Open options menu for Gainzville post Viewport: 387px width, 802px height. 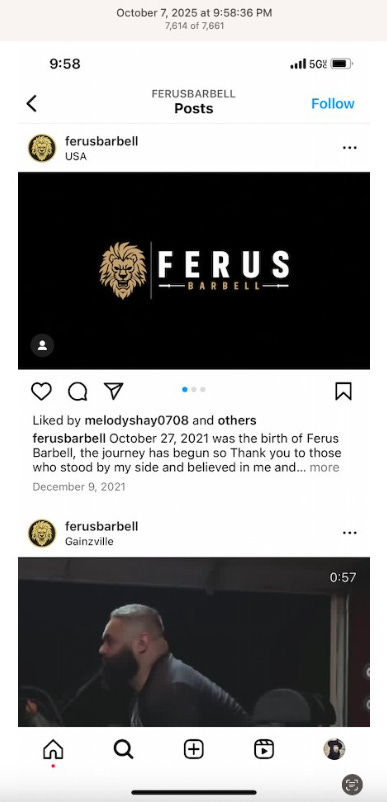(x=350, y=533)
